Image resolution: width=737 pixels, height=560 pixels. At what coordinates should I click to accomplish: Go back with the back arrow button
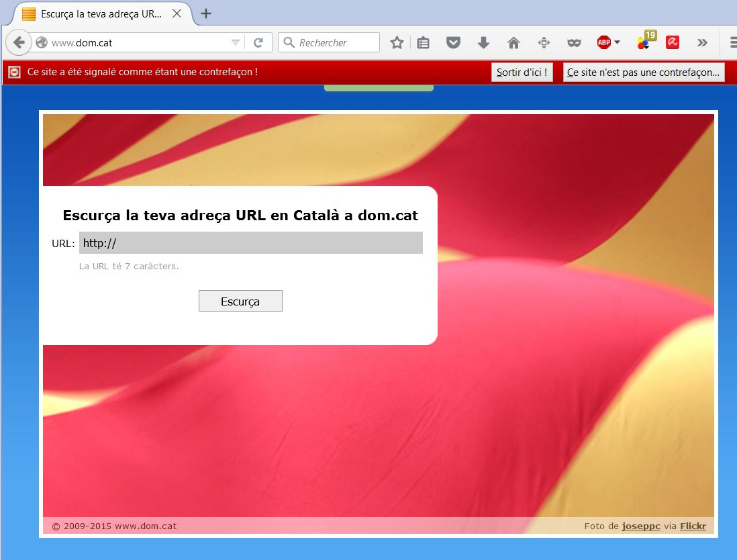point(18,43)
